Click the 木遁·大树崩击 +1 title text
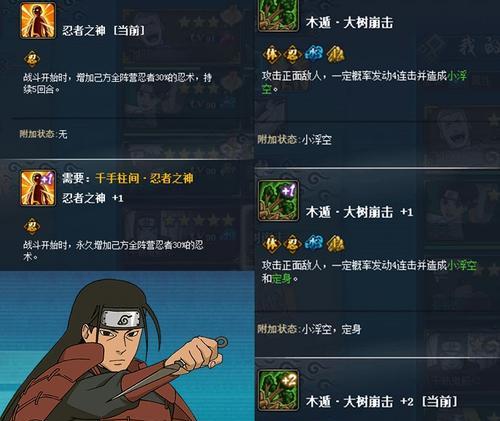Screen dimensions: 500x421 [x=359, y=212]
